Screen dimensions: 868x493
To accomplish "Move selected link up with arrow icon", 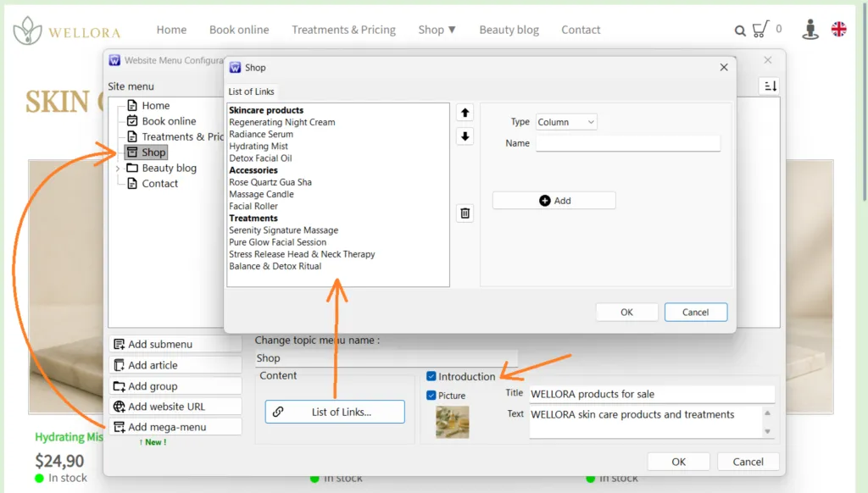I will 465,112.
